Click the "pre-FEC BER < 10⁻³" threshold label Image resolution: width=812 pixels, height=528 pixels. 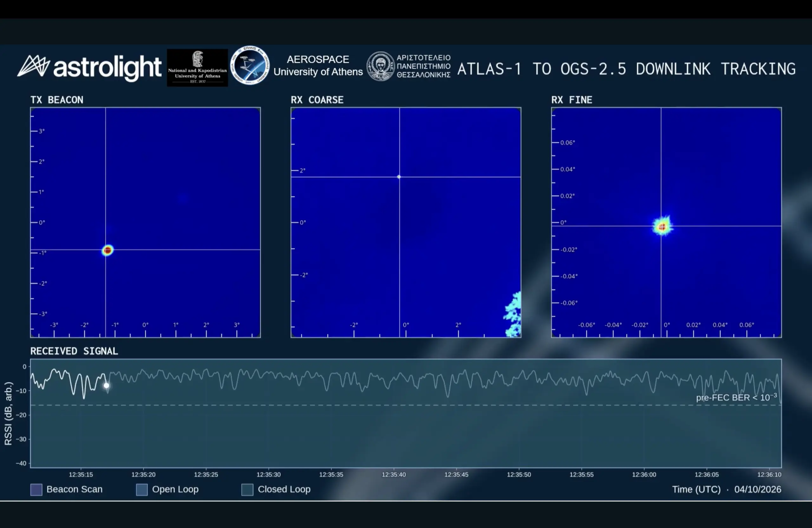(737, 397)
